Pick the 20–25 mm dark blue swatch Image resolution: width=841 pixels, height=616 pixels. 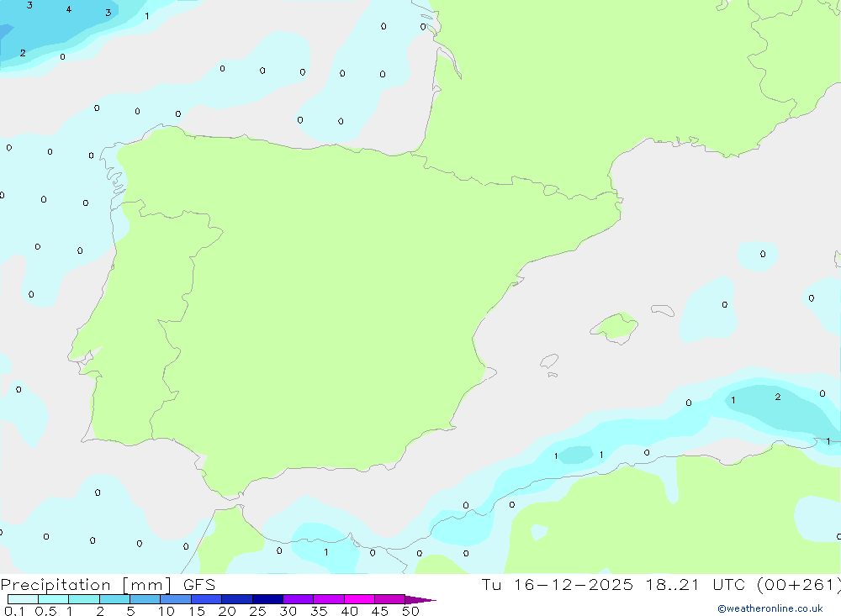point(236,599)
